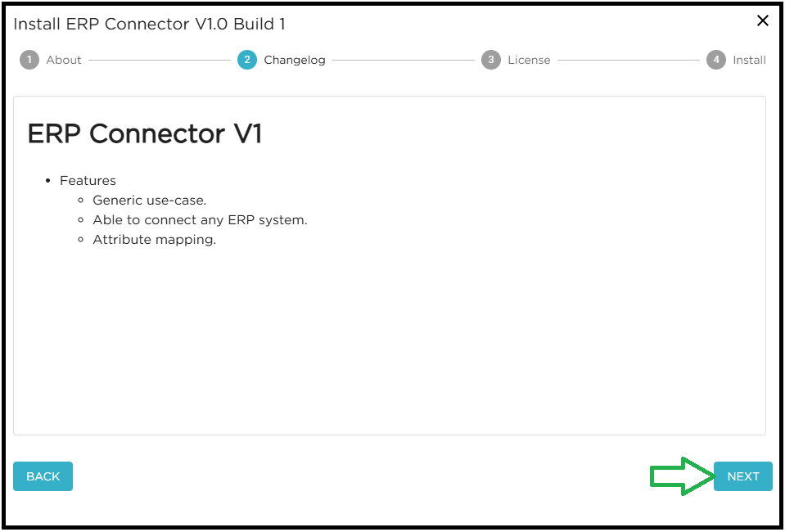Click the dialog title 'Install ERP Connector V1.0 Build 1'
Viewport: 785px width, 532px height.
(x=149, y=24)
